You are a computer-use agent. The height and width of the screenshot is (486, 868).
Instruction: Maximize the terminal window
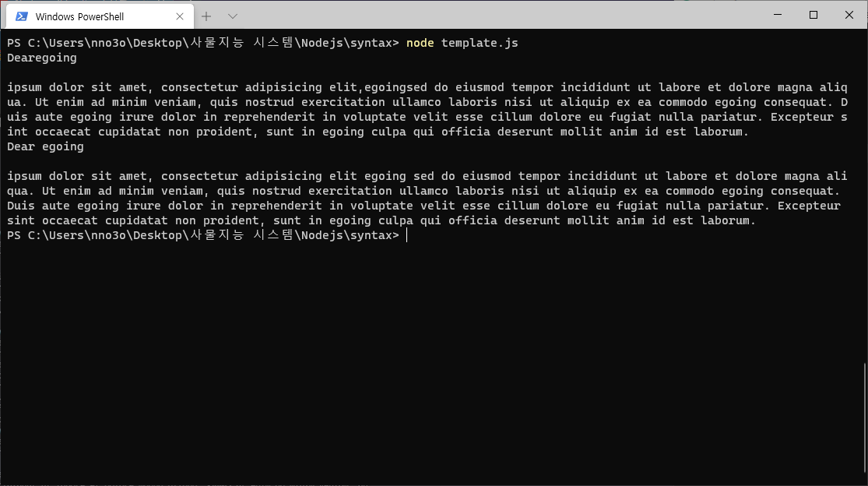pos(814,15)
